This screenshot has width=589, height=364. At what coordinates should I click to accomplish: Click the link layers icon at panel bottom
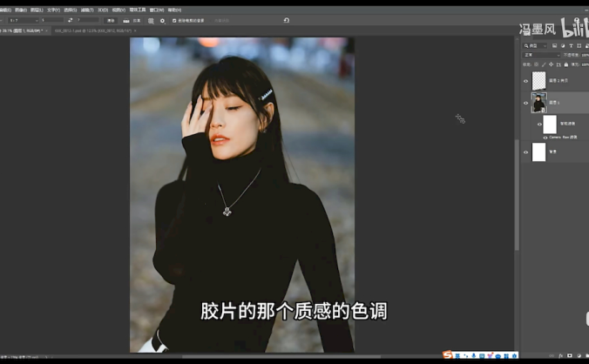tap(552, 355)
